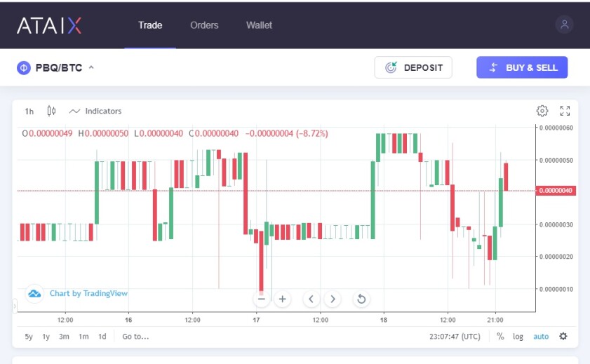Click the change value -0.00000004 (-8.72%)

(287, 133)
